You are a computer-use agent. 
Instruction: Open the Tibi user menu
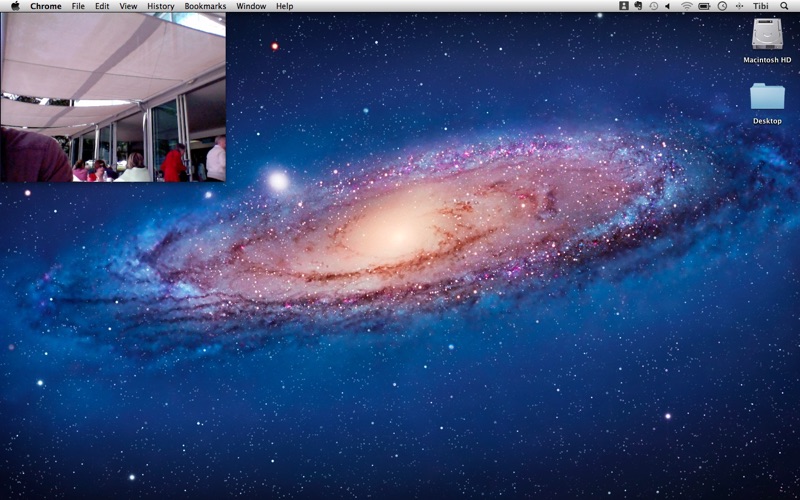[x=761, y=6]
